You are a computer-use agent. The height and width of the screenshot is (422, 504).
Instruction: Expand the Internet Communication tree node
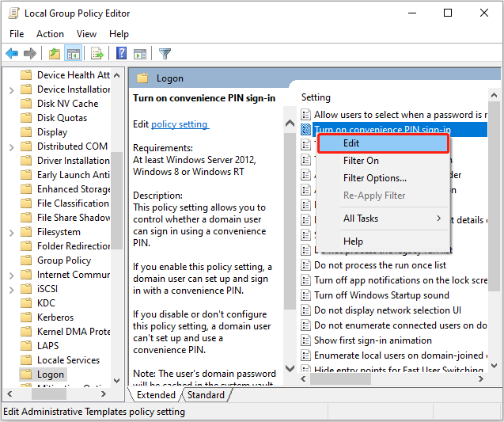[x=12, y=275]
